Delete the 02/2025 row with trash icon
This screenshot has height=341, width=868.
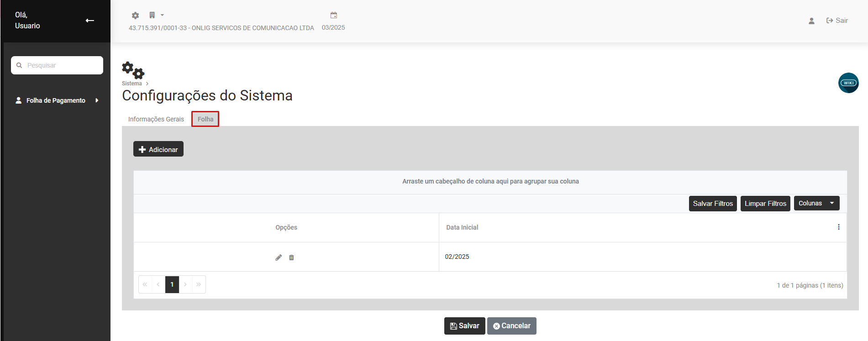291,257
